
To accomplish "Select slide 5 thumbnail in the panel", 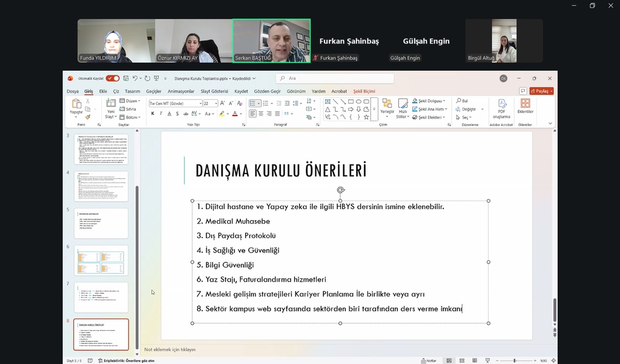I will pyautogui.click(x=101, y=223).
